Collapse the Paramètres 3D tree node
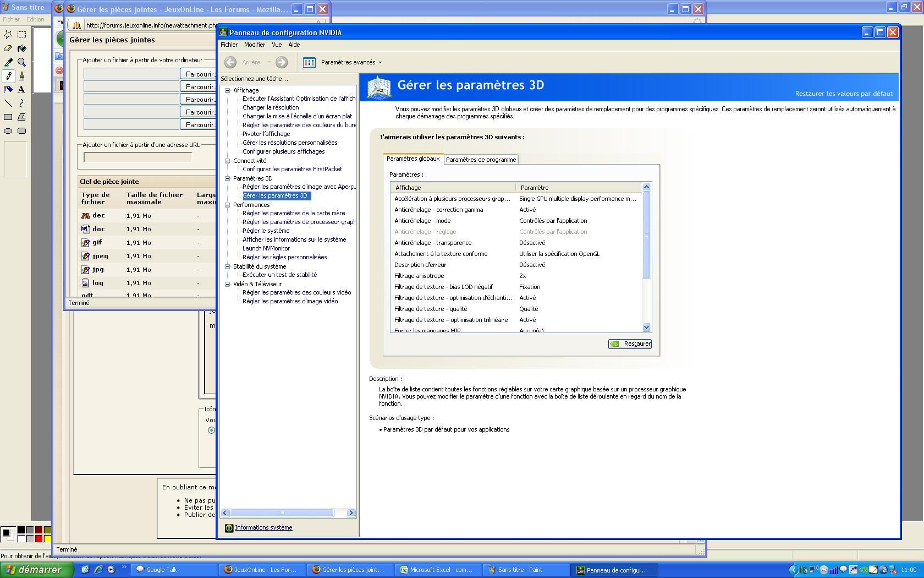 (x=227, y=178)
